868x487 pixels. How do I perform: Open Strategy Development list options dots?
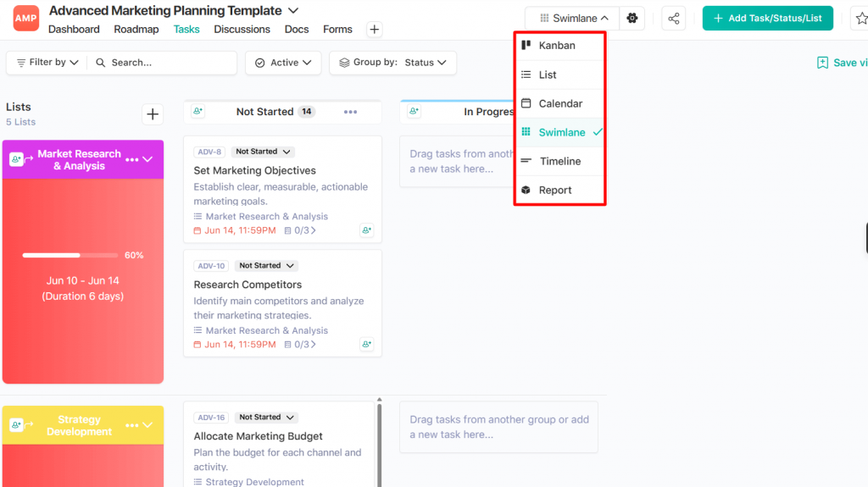tap(131, 425)
